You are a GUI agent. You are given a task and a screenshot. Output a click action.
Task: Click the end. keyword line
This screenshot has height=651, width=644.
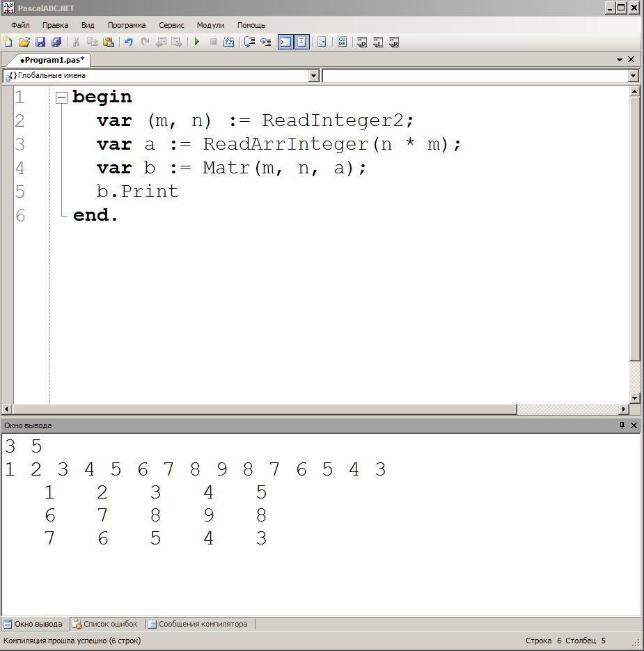coord(95,215)
